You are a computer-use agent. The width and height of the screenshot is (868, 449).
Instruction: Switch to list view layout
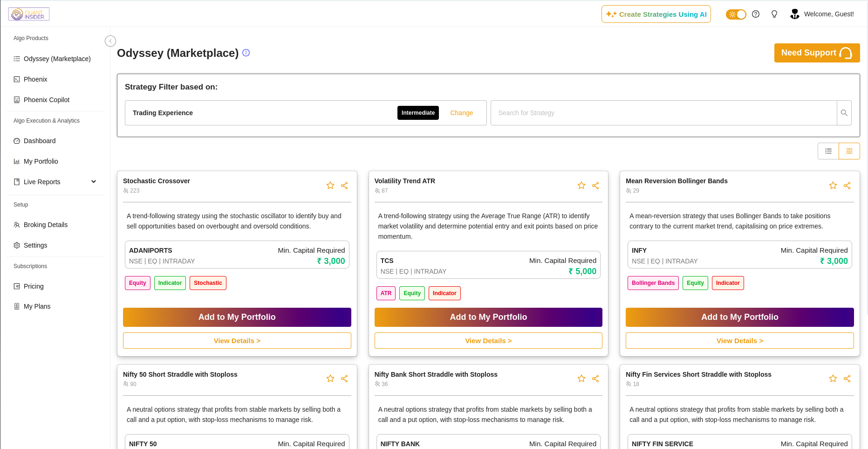click(828, 151)
